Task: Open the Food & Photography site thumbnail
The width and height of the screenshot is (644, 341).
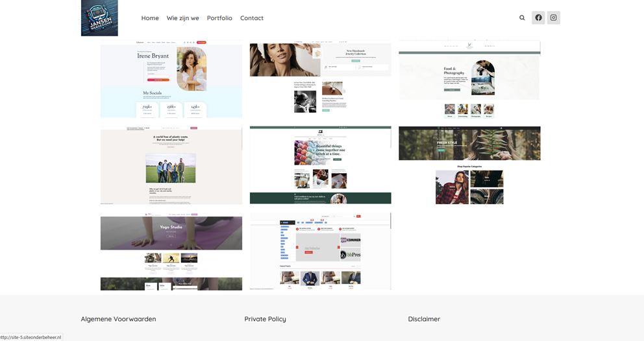Action: (469, 78)
